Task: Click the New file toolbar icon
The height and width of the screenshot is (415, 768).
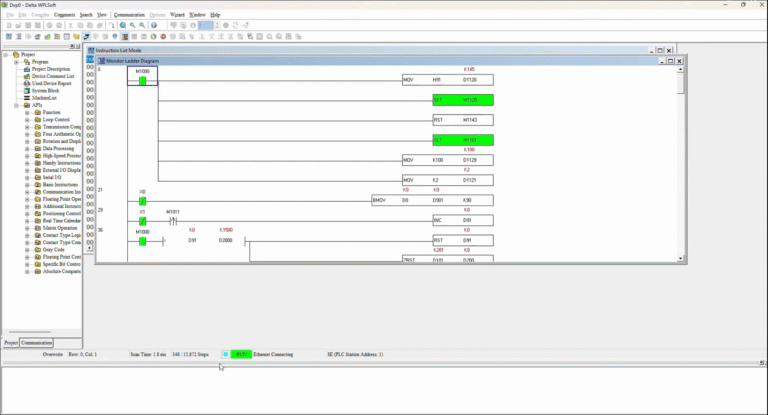Action: 9,25
